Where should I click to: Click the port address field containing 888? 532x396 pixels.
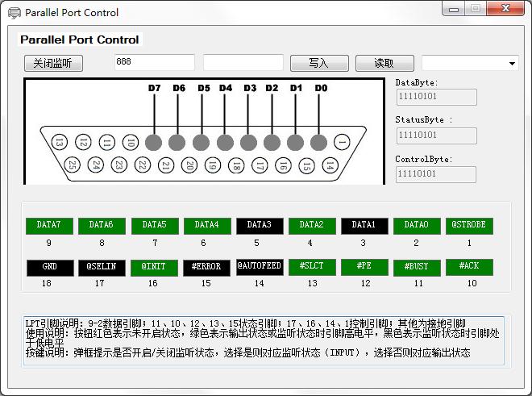154,63
